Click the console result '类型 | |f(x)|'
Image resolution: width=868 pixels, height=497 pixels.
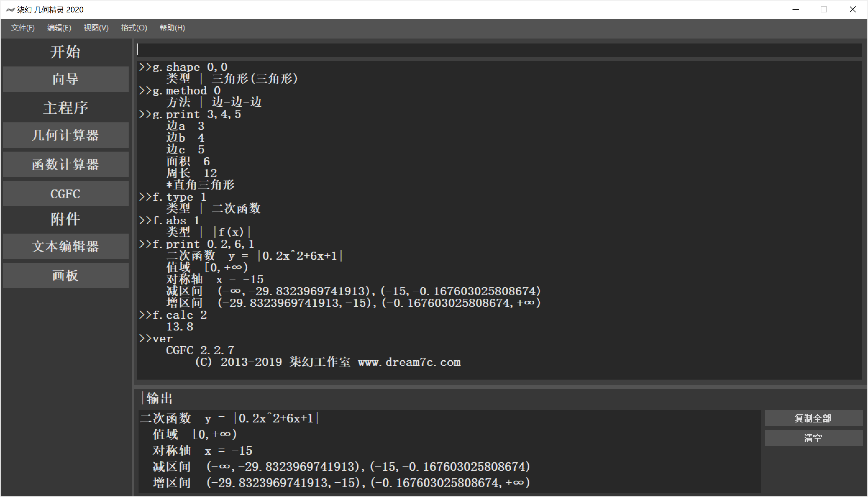209,232
